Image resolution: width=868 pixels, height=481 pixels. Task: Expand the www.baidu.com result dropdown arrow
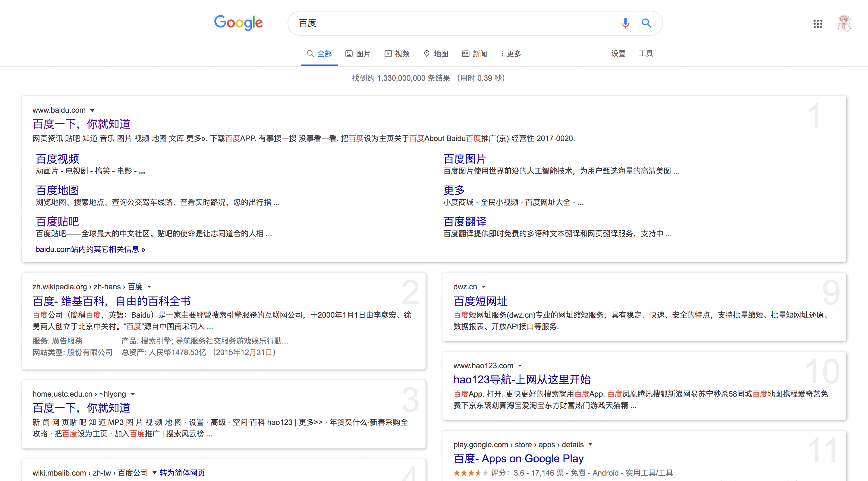92,110
